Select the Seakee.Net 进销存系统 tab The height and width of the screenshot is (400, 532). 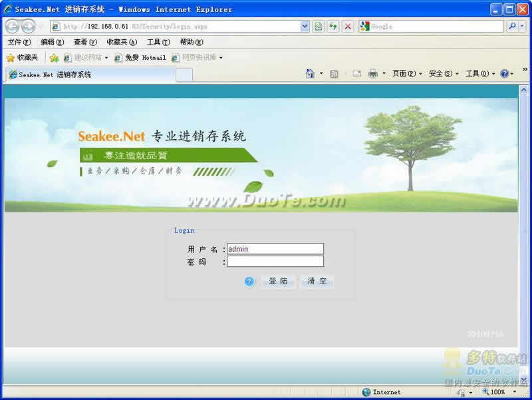tap(90, 75)
